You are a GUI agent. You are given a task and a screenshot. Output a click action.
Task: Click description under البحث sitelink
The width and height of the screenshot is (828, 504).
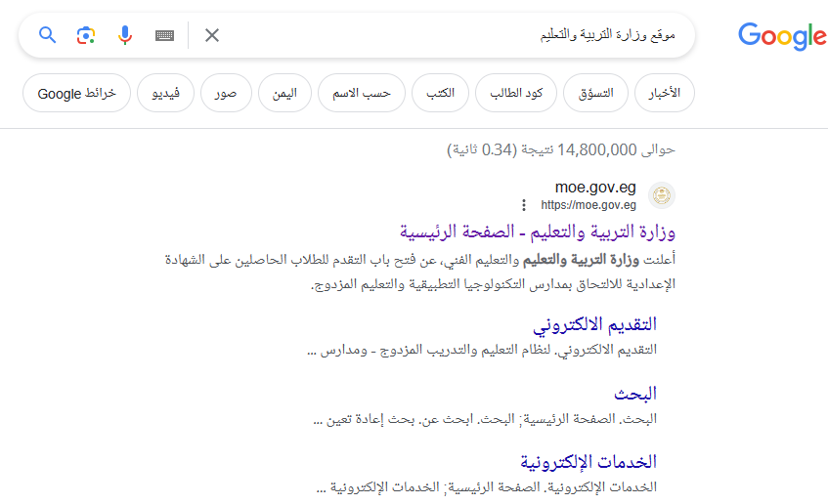(485, 419)
